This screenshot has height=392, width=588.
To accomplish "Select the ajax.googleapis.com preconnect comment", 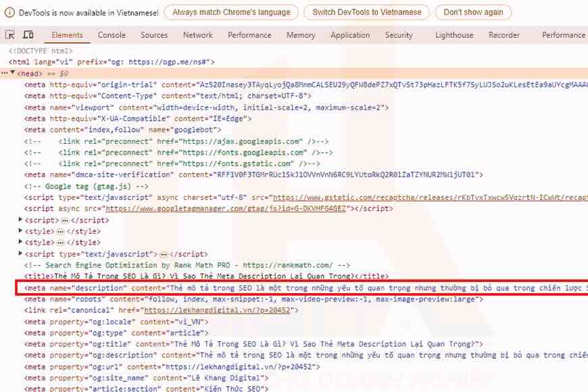I will [176, 141].
